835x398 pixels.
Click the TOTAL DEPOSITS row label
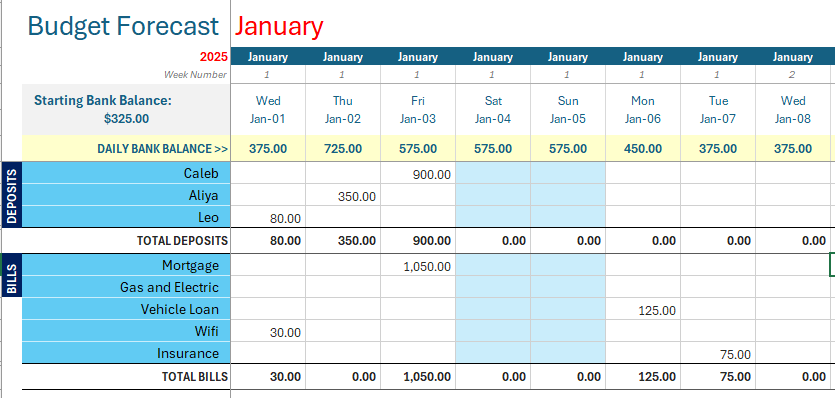[182, 241]
